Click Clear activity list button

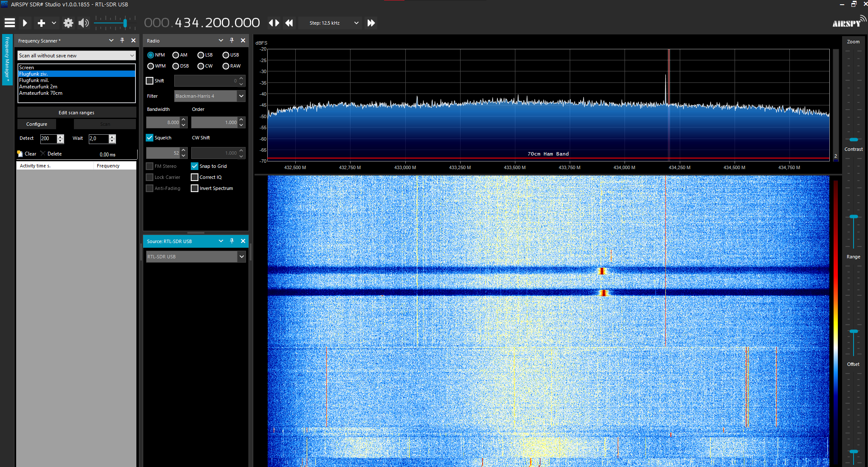coord(27,154)
